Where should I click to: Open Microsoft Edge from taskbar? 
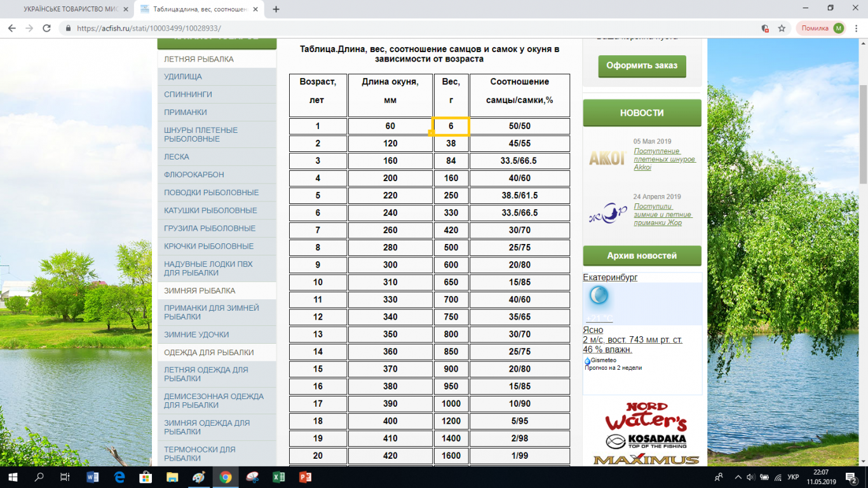tap(119, 477)
